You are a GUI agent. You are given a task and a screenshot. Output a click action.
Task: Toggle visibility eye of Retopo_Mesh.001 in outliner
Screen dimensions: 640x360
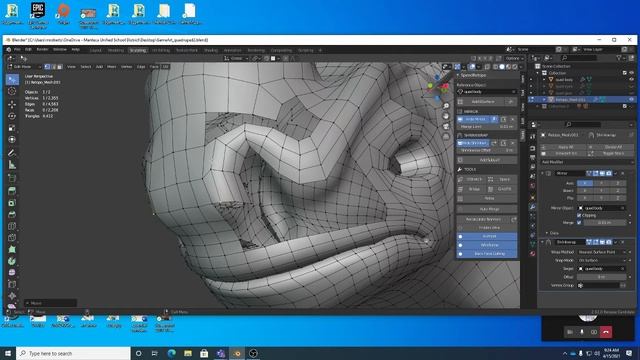(x=632, y=99)
